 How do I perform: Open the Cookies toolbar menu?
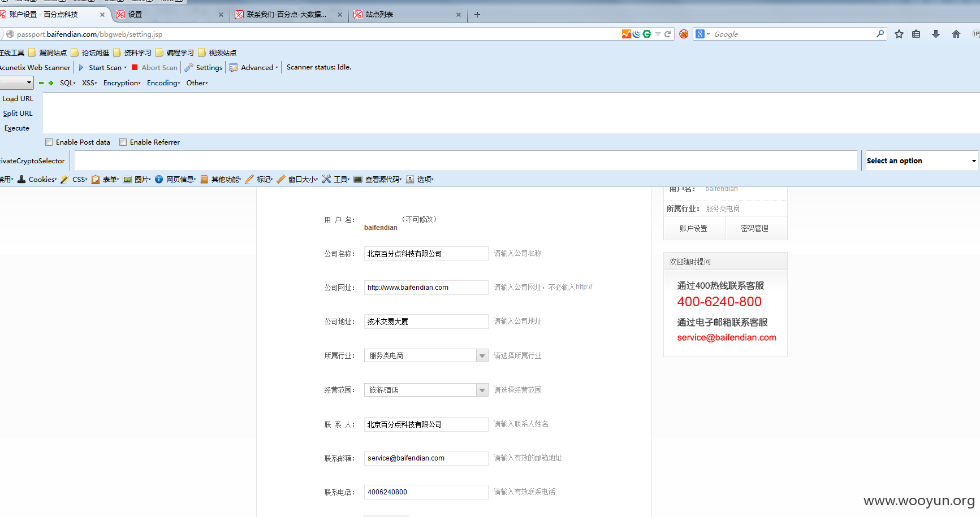tap(37, 179)
